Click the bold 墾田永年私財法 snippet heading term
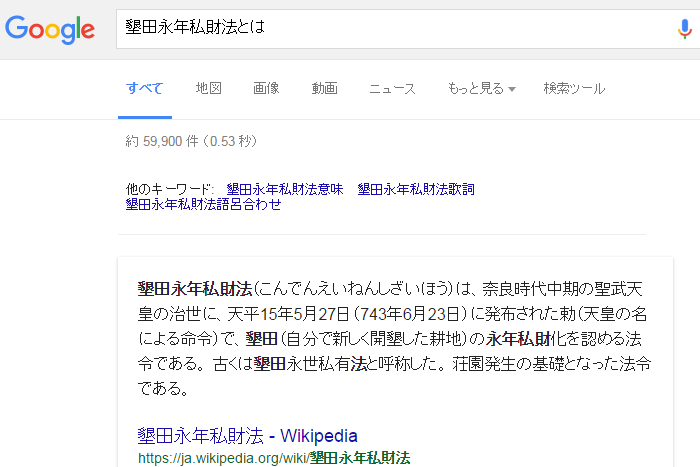This screenshot has width=700, height=467. [195, 290]
